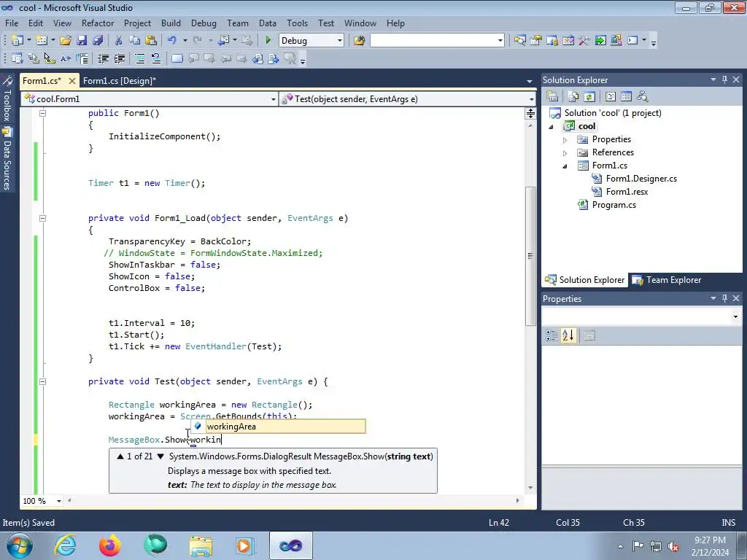Click the Add New Item toolbar icon
Screen dimensions: 747x560
tap(42, 41)
